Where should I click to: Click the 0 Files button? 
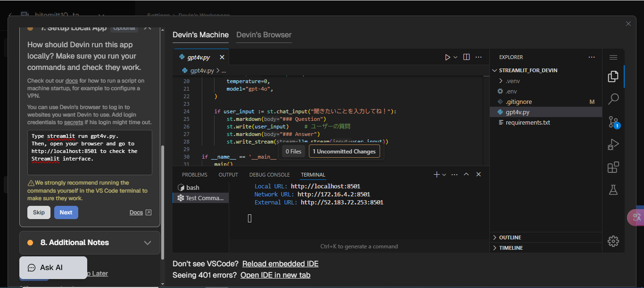point(293,152)
